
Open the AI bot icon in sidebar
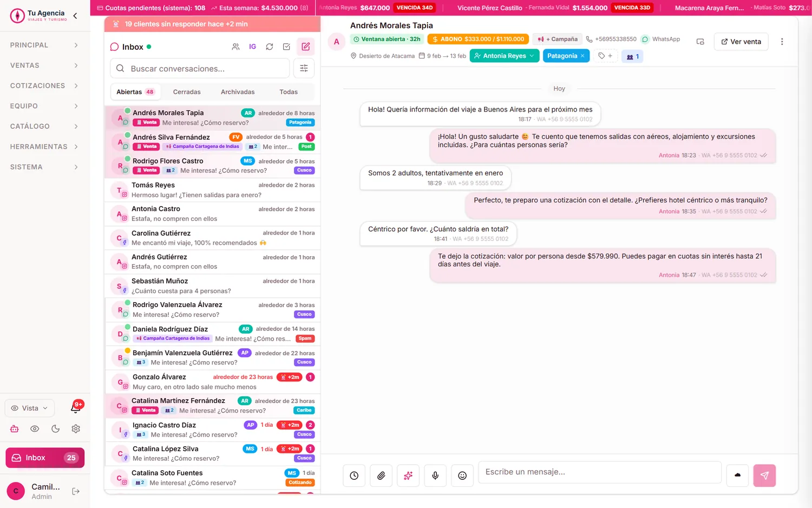(15, 428)
